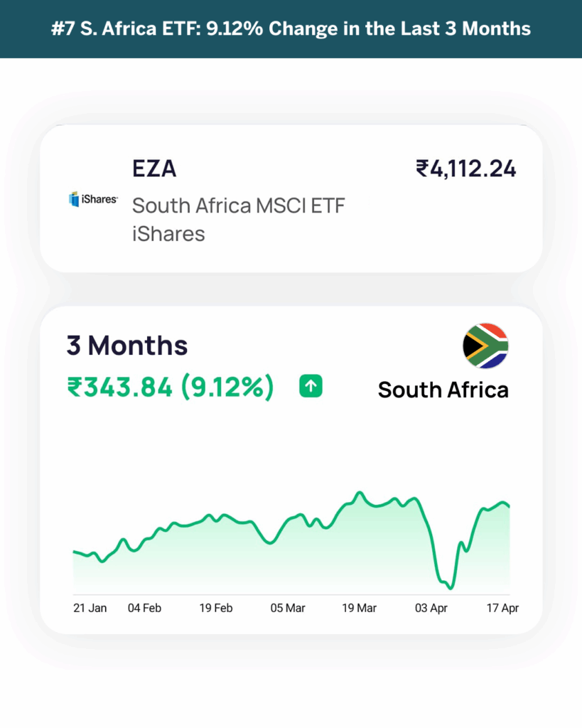Screen dimensions: 582x728
Task: Click the #7 S. Africa ETF header banner
Action: click(x=291, y=28)
